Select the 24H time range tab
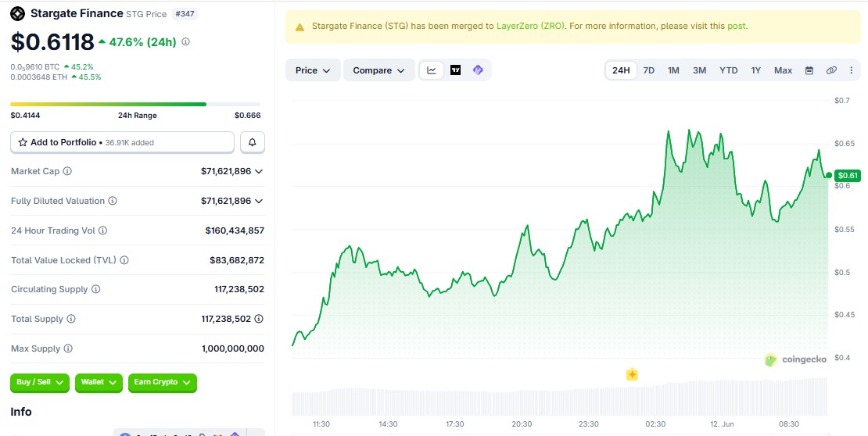 (621, 70)
